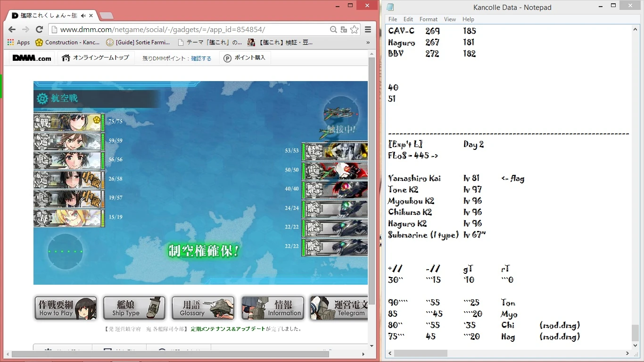Click the 19/57 HP value

(x=116, y=198)
